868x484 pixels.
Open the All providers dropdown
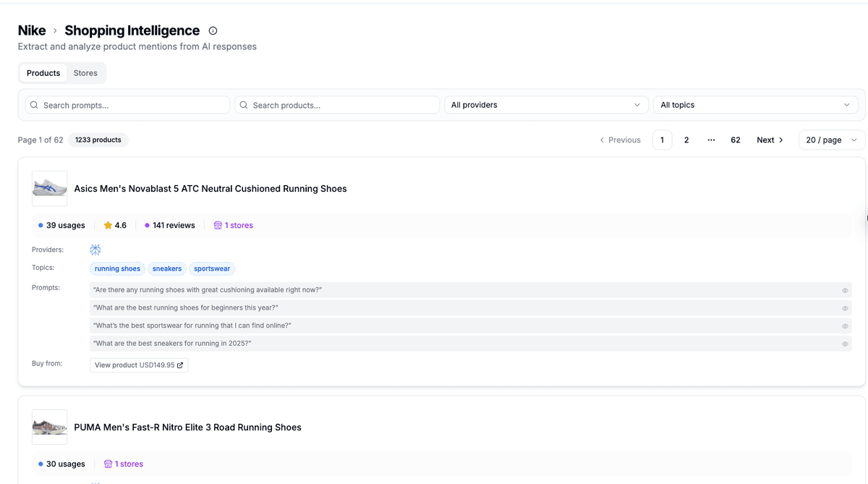pyautogui.click(x=545, y=105)
